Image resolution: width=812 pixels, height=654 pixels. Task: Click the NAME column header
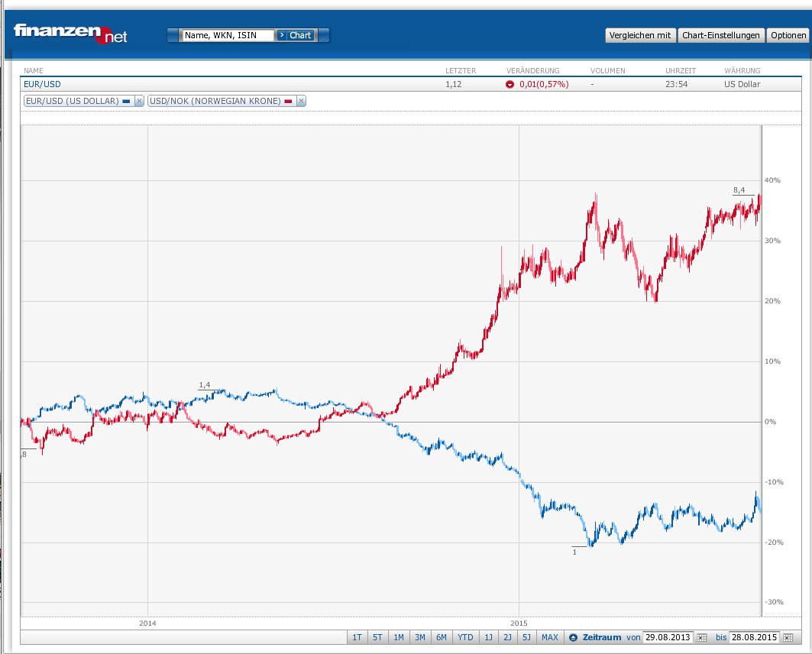coord(34,71)
